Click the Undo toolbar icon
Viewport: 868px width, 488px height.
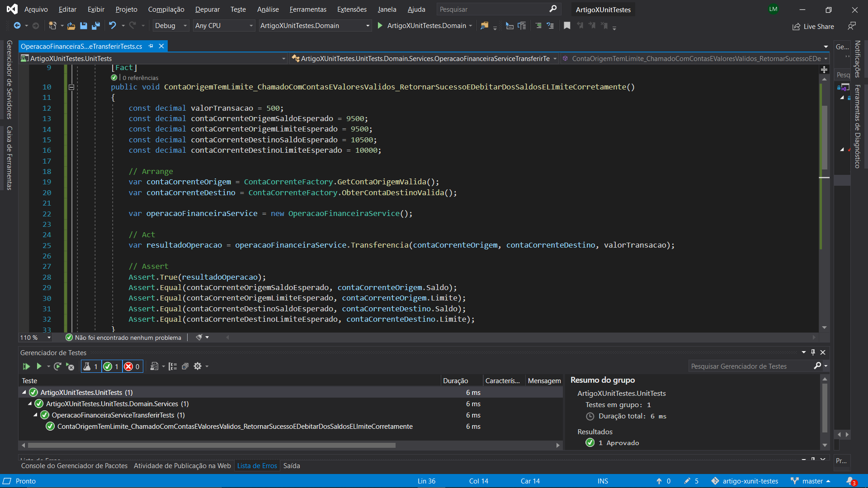pyautogui.click(x=112, y=26)
